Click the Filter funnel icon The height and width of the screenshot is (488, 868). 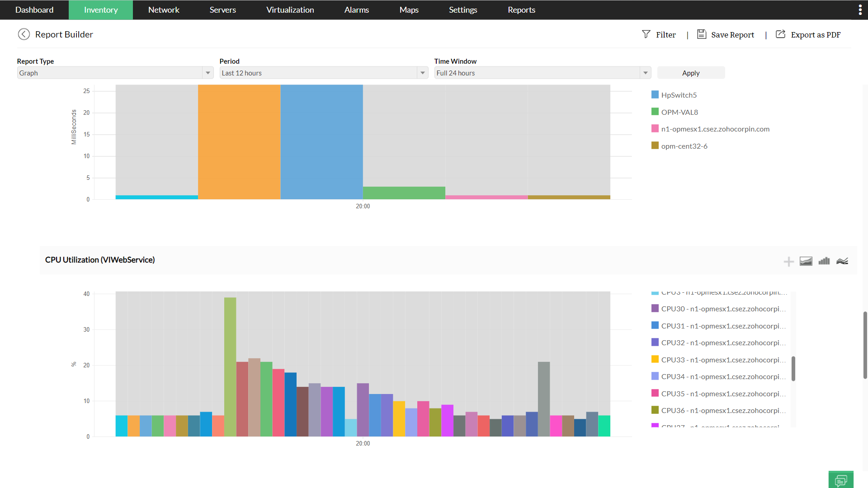pyautogui.click(x=646, y=34)
